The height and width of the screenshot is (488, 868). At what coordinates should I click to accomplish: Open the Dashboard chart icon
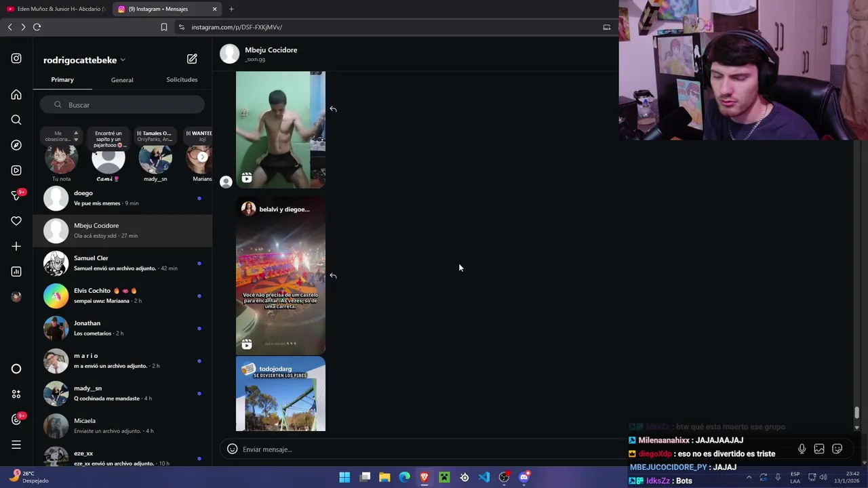[x=16, y=272]
